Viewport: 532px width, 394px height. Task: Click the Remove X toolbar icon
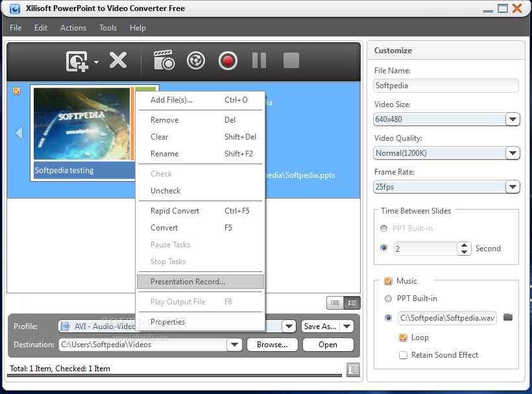coord(118,61)
